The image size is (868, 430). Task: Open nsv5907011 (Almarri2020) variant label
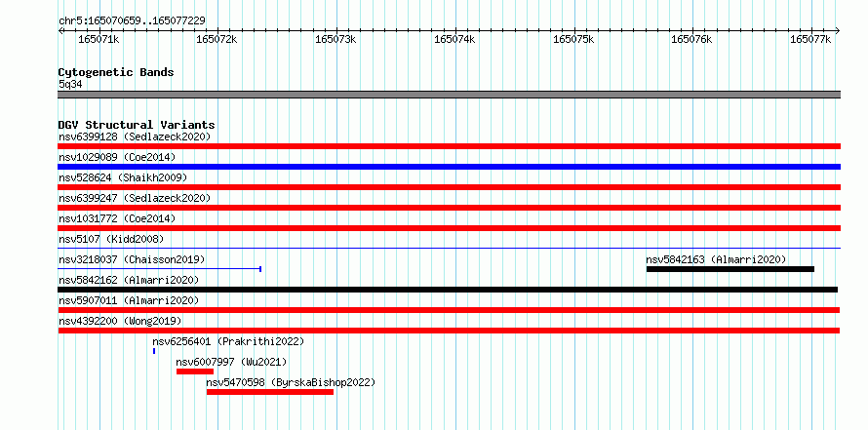[129, 300]
